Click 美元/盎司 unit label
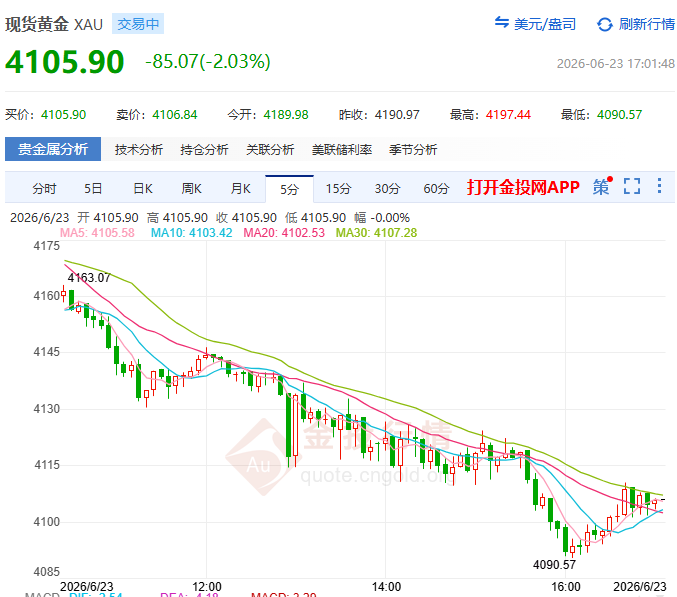The width and height of the screenshot is (677, 597). pos(545,24)
